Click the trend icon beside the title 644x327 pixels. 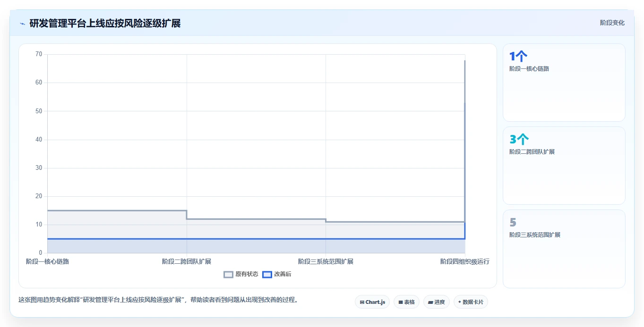(x=22, y=24)
